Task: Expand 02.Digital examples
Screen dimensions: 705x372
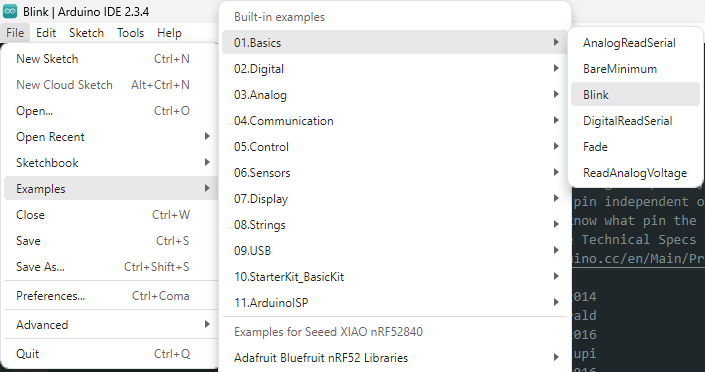Action: (394, 69)
